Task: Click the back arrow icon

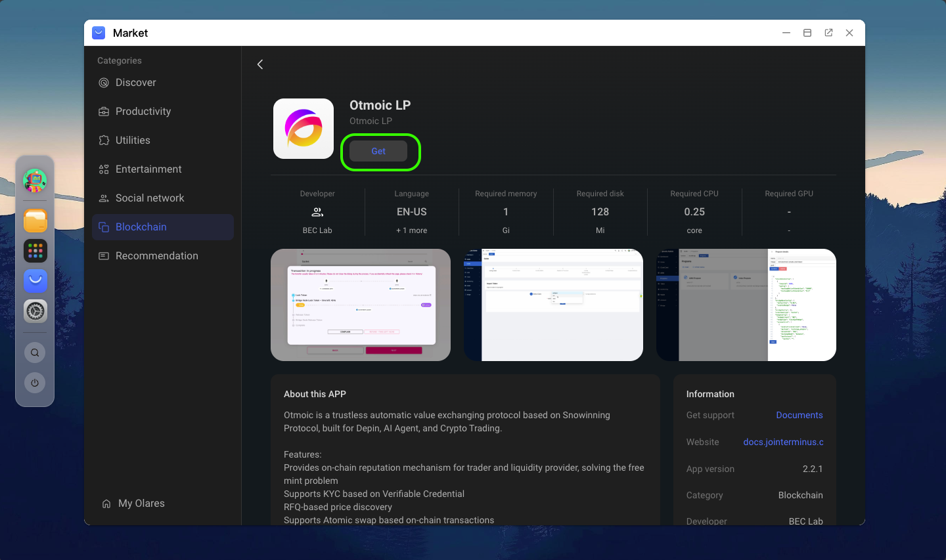Action: point(260,64)
